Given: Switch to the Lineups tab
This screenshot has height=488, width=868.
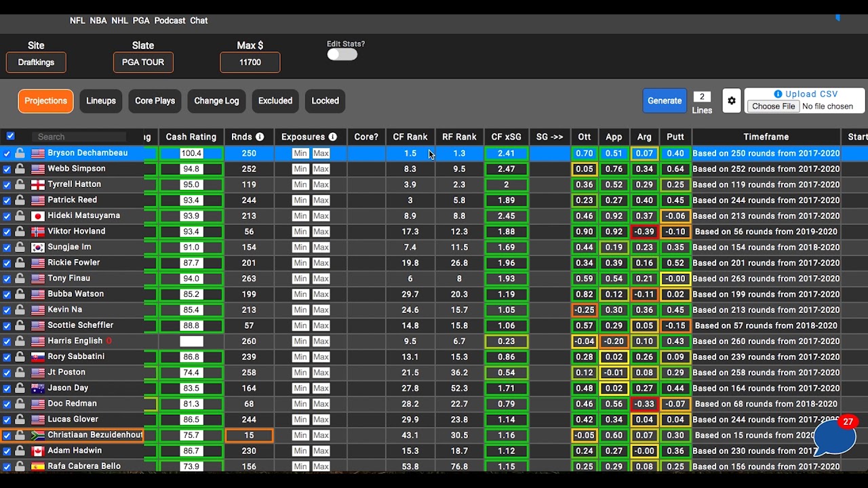Looking at the screenshot, I should (101, 101).
